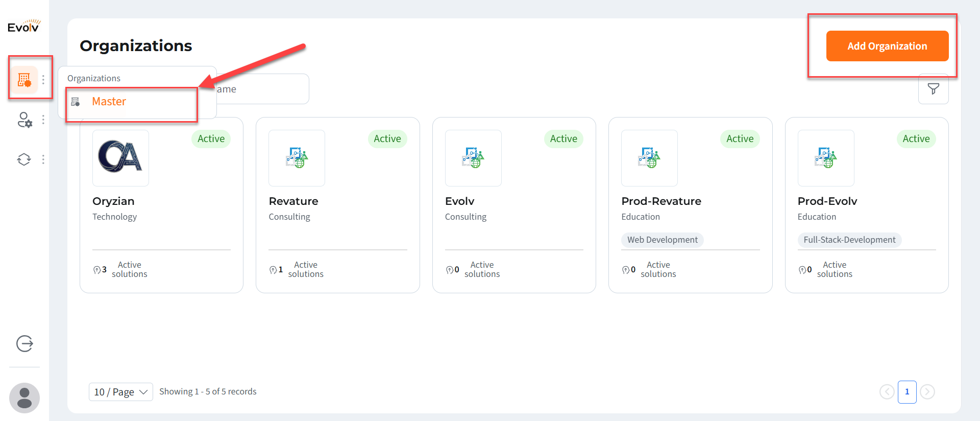Click the Active badge on Prod-Revature card

click(x=740, y=139)
